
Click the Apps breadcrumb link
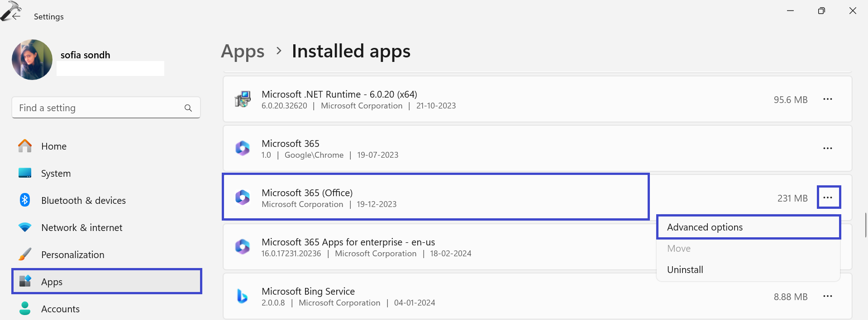[x=243, y=52]
